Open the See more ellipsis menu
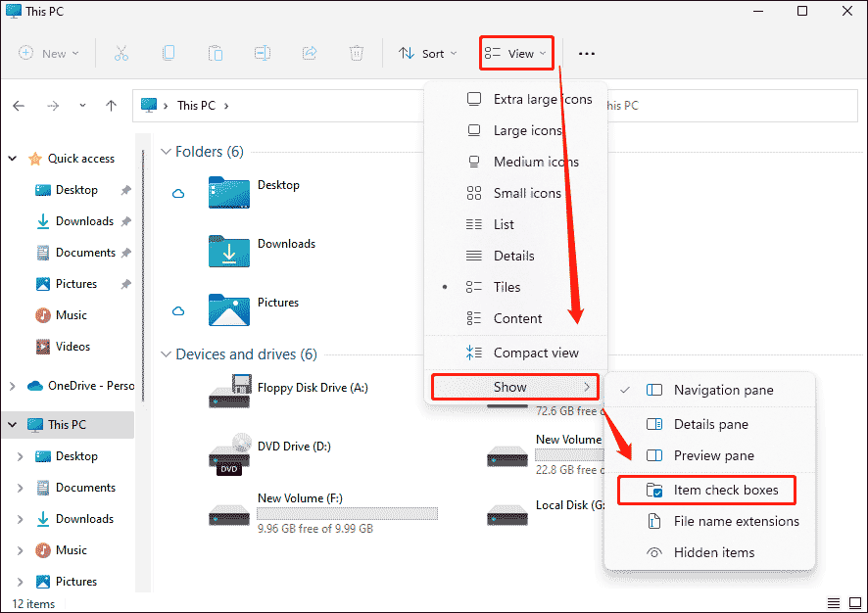The image size is (868, 613). click(x=587, y=54)
